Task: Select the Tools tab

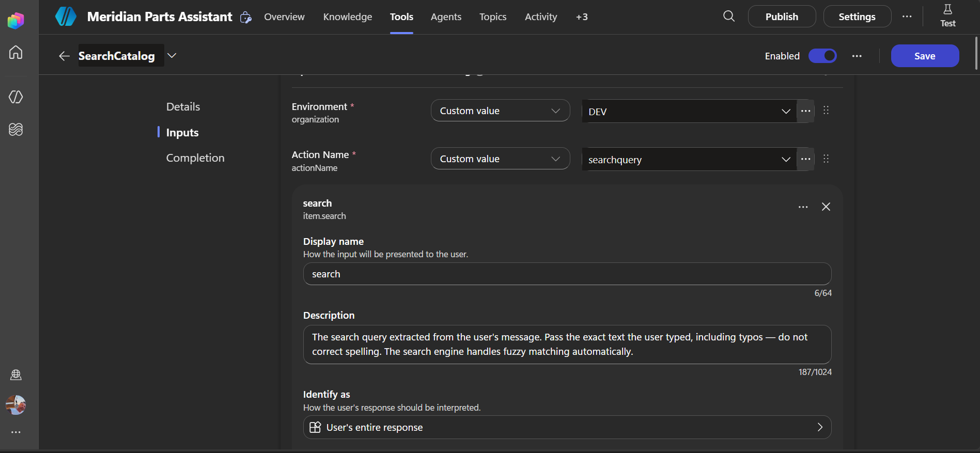Action: tap(401, 17)
